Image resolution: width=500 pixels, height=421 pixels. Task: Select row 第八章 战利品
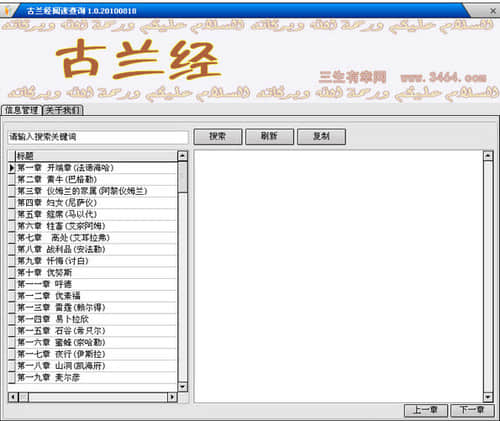[x=96, y=249]
